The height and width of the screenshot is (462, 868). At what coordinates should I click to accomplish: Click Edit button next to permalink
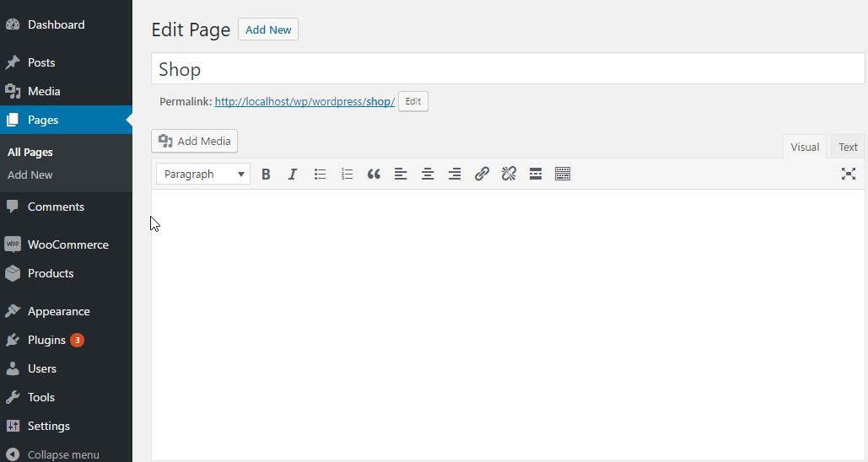413,102
